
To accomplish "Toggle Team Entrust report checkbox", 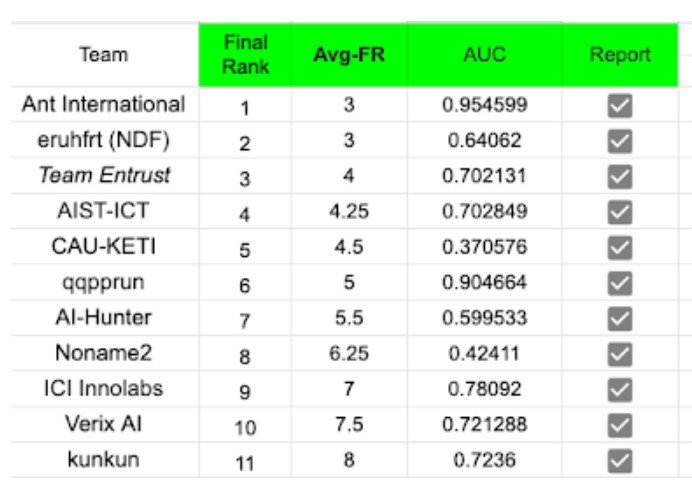I will pos(620,177).
